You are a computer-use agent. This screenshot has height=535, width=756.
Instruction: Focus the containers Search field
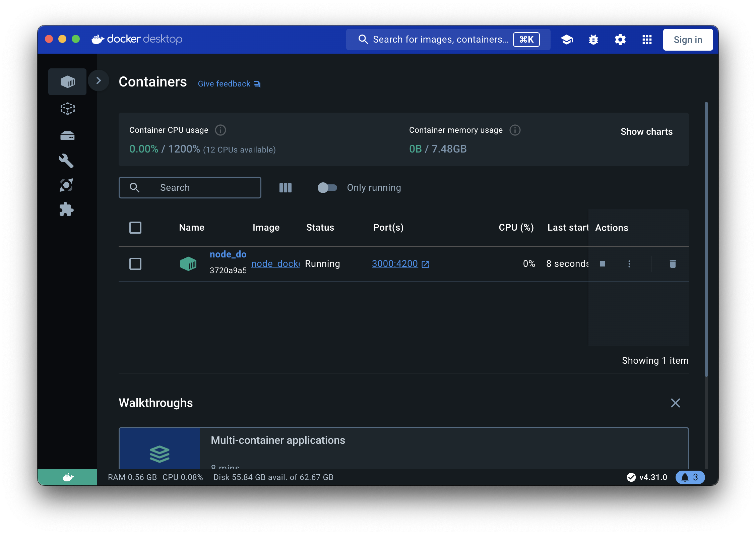click(190, 187)
